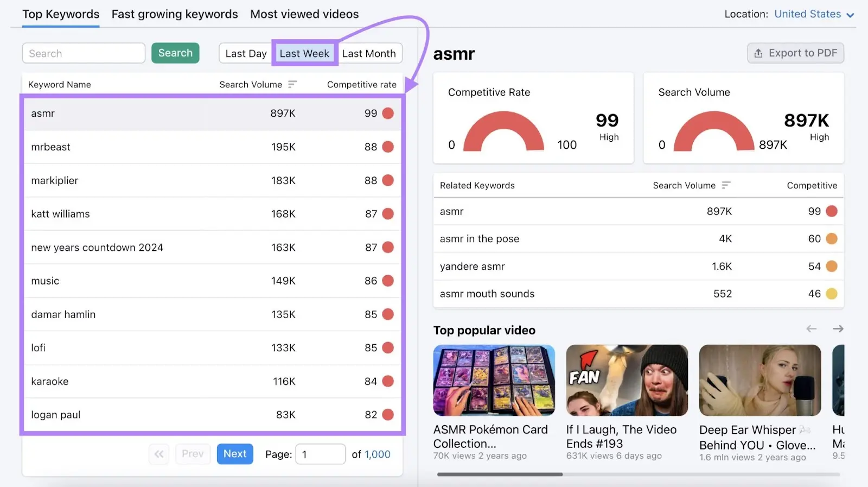Click 83K search volume for logan paul

point(286,415)
